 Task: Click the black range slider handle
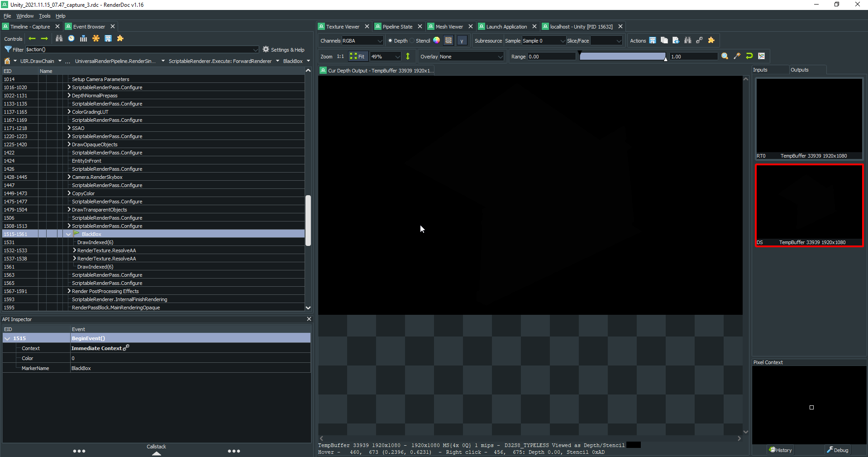pos(580,53)
